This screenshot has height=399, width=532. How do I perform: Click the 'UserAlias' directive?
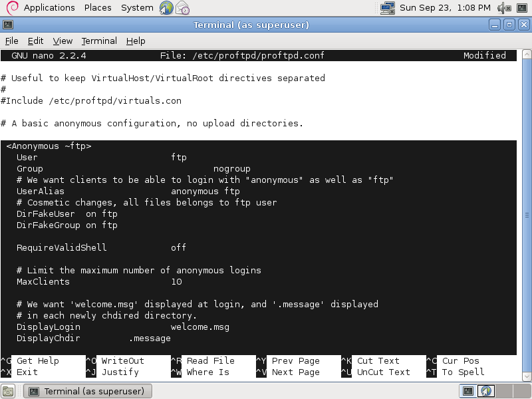pos(41,192)
